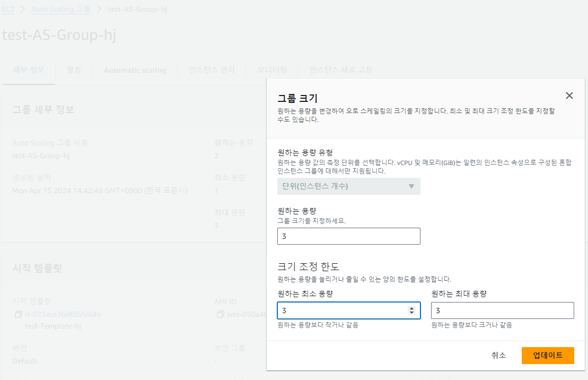The height and width of the screenshot is (380, 588).
Task: Copy the AMI ID with the copy icon
Action: click(x=221, y=314)
